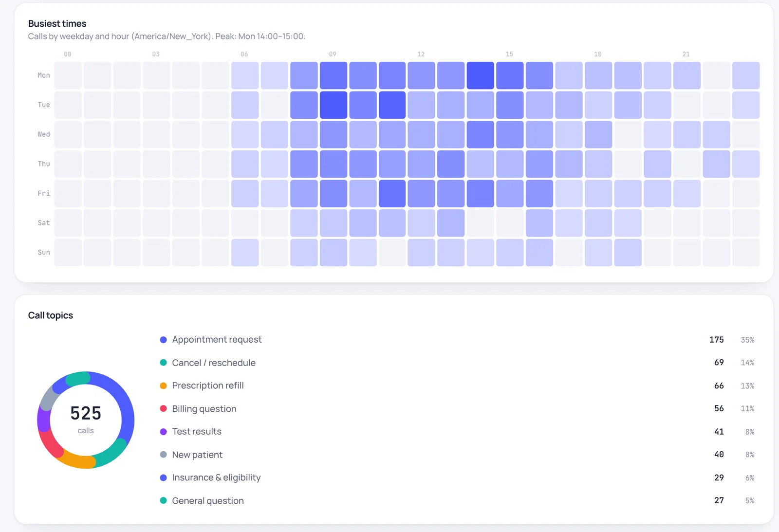This screenshot has height=532, width=779.
Task: Select the "Test results" topic label
Action: (x=197, y=432)
